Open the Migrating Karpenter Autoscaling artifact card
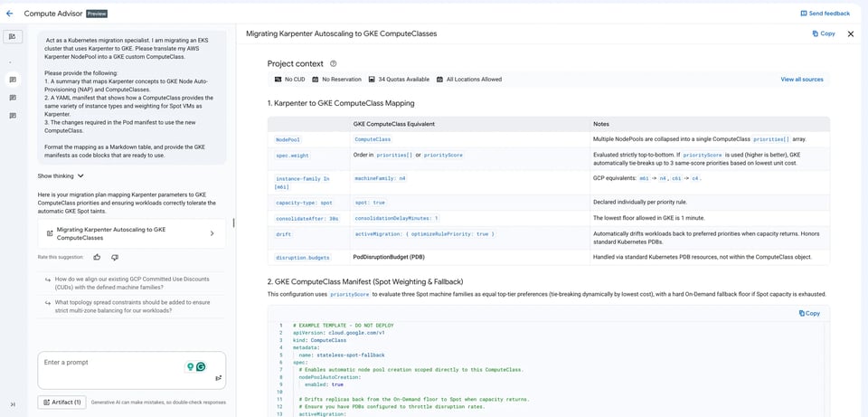The height and width of the screenshot is (417, 868). 132,233
